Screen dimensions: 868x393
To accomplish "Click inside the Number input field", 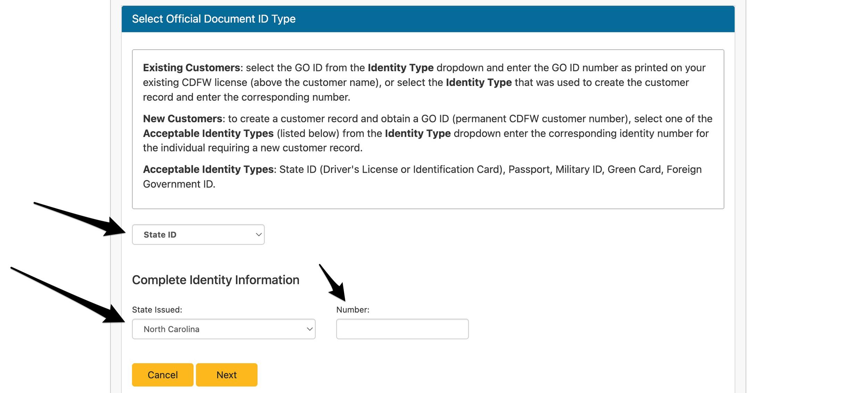I will [x=402, y=329].
